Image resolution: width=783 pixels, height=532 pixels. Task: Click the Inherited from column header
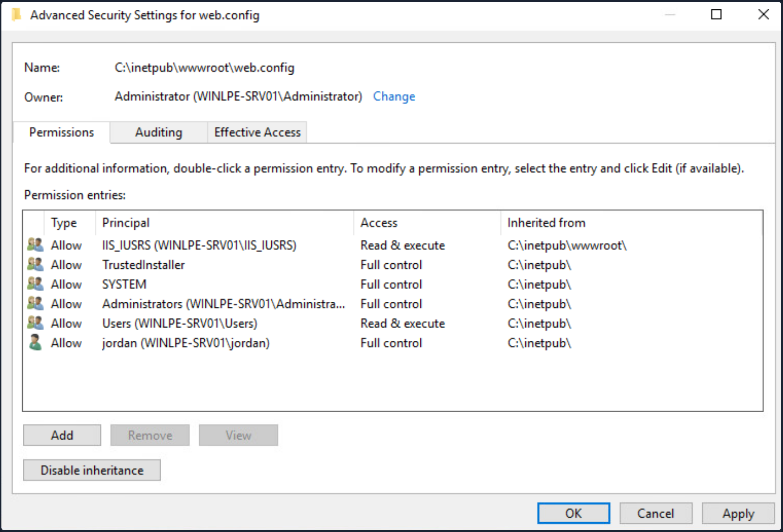(x=546, y=222)
